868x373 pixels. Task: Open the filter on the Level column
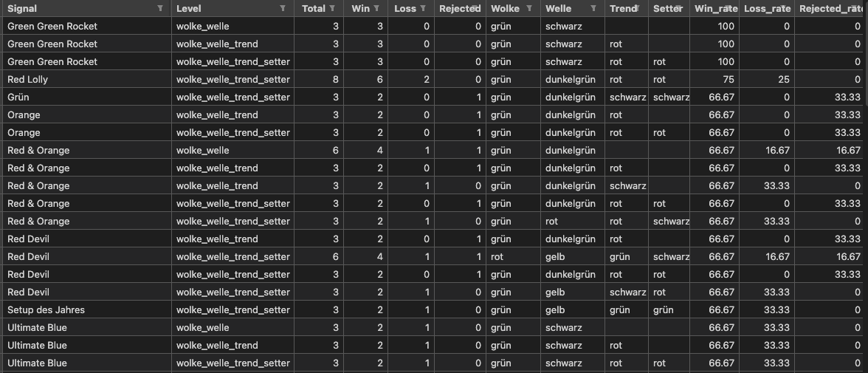[x=283, y=8]
